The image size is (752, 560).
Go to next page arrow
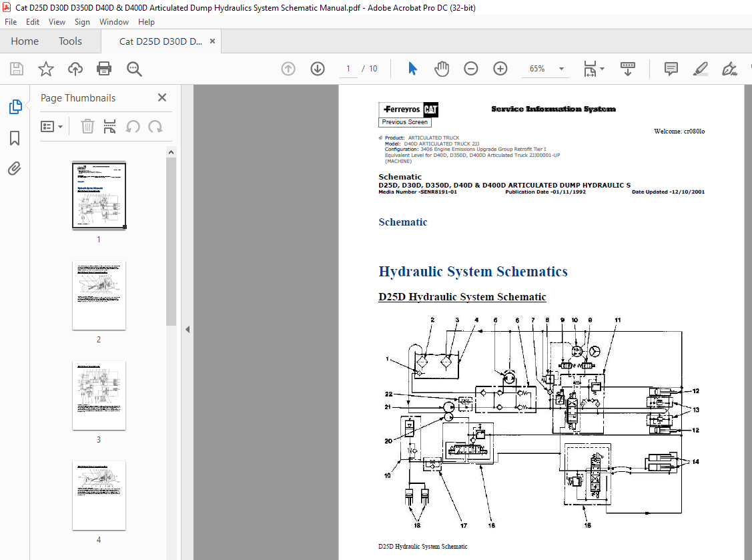pyautogui.click(x=318, y=69)
